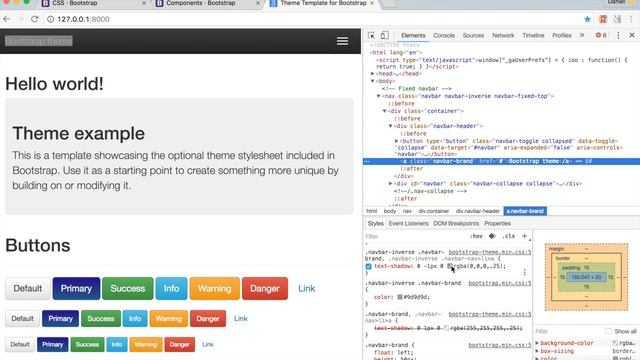Open the rgba(255,255,255,.25) color swatch

point(446,328)
